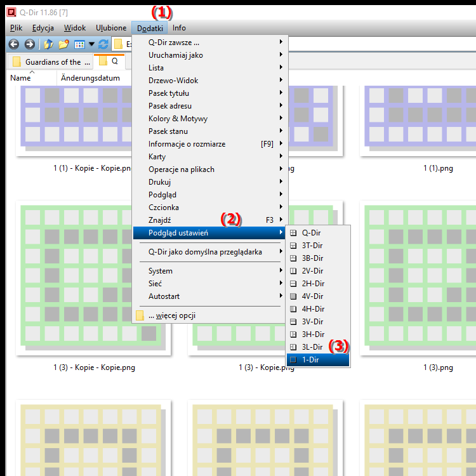
Task: Click the address bar folder icon
Action: [x=118, y=44]
